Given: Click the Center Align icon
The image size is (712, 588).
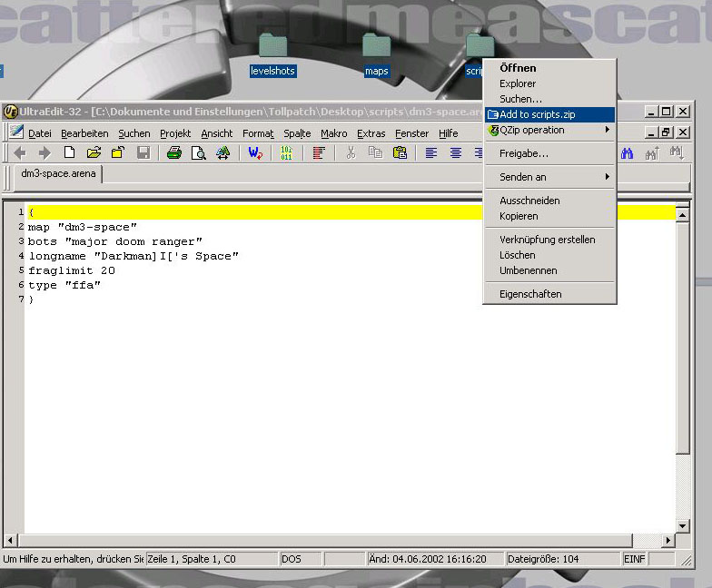Looking at the screenshot, I should coord(456,152).
